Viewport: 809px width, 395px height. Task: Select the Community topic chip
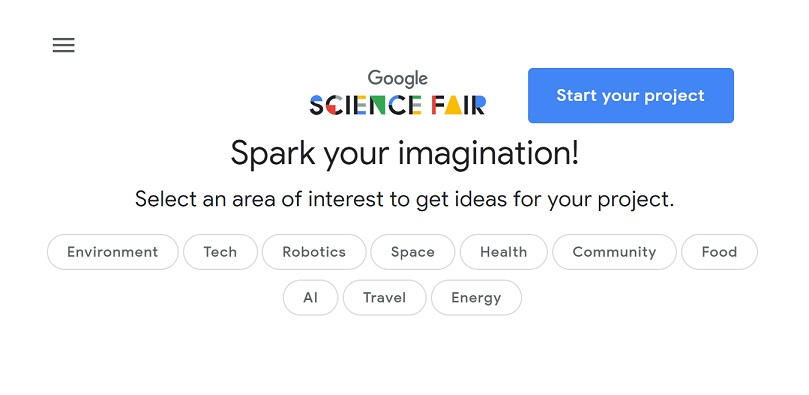click(614, 252)
